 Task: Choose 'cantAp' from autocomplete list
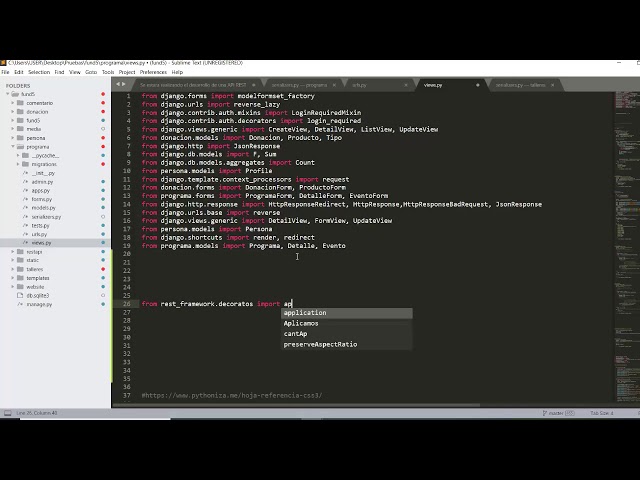347,334
